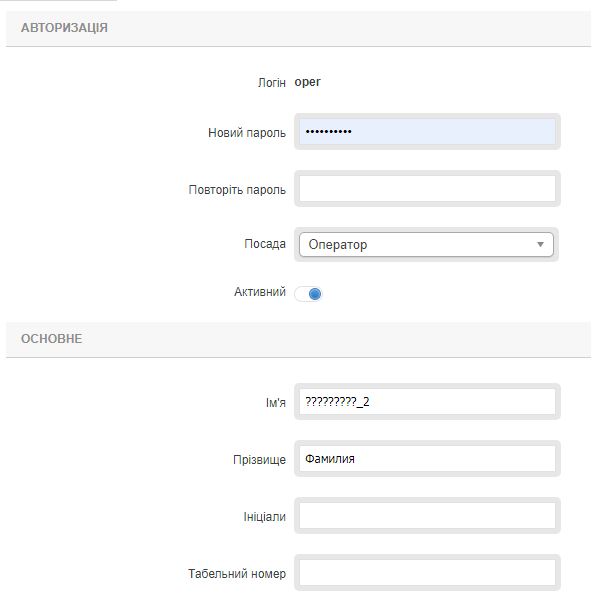Viewport: 603px width, 608px height.
Task: Click the login value oper
Action: coord(308,82)
